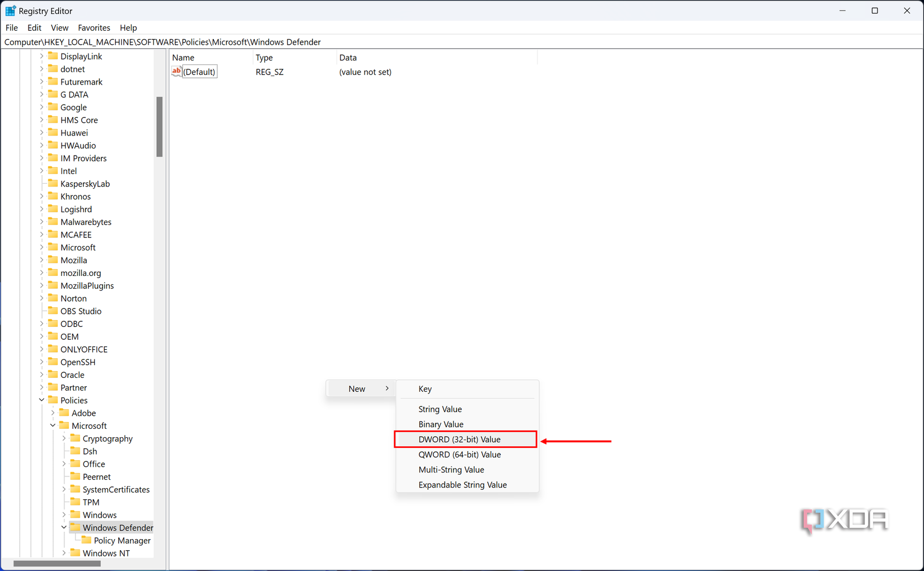Click the Google folder icon
The image size is (924, 571).
pyautogui.click(x=53, y=107)
